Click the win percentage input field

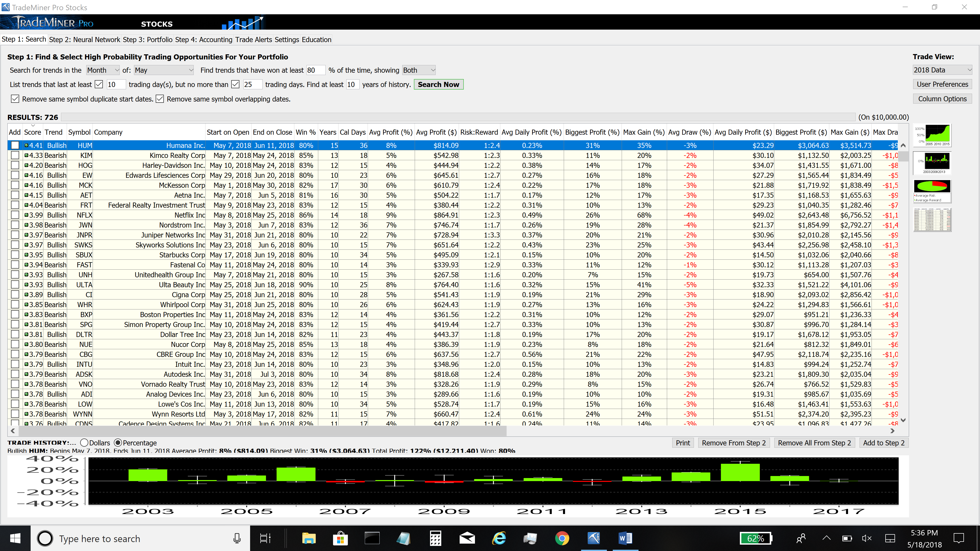point(316,70)
